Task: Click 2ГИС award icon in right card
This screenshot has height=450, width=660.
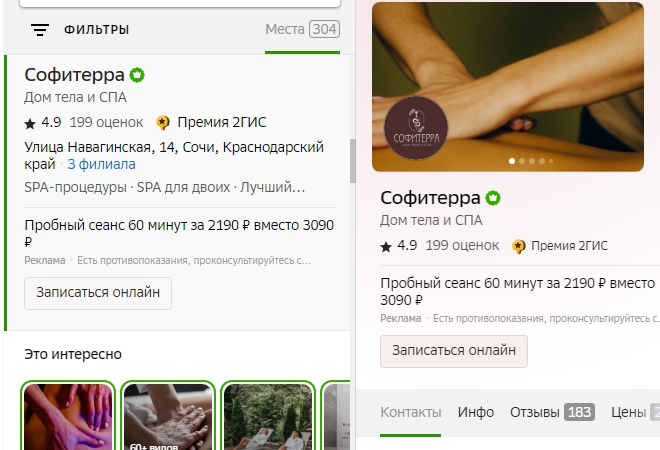Action: [x=519, y=246]
